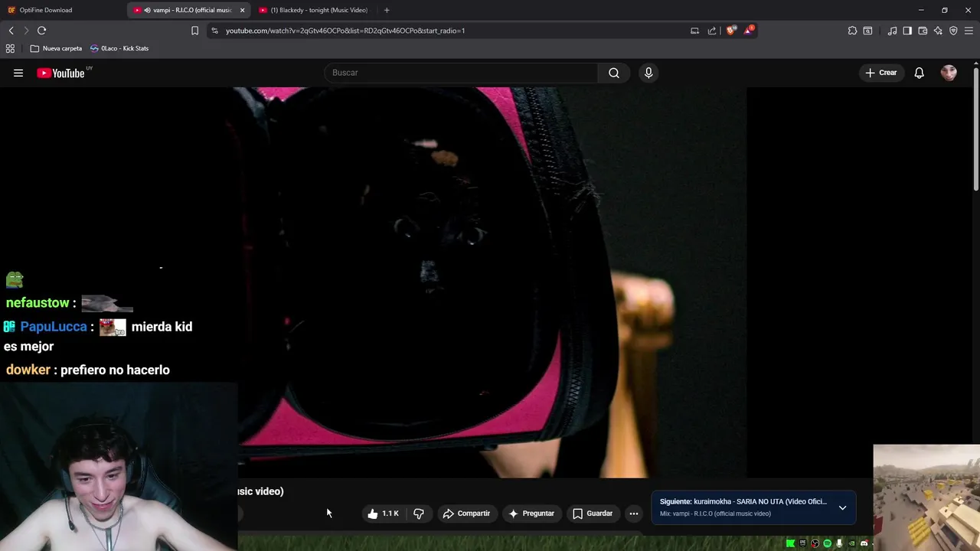Open Epic Games icon in system tray
This screenshot has height=551, width=980.
point(803,543)
